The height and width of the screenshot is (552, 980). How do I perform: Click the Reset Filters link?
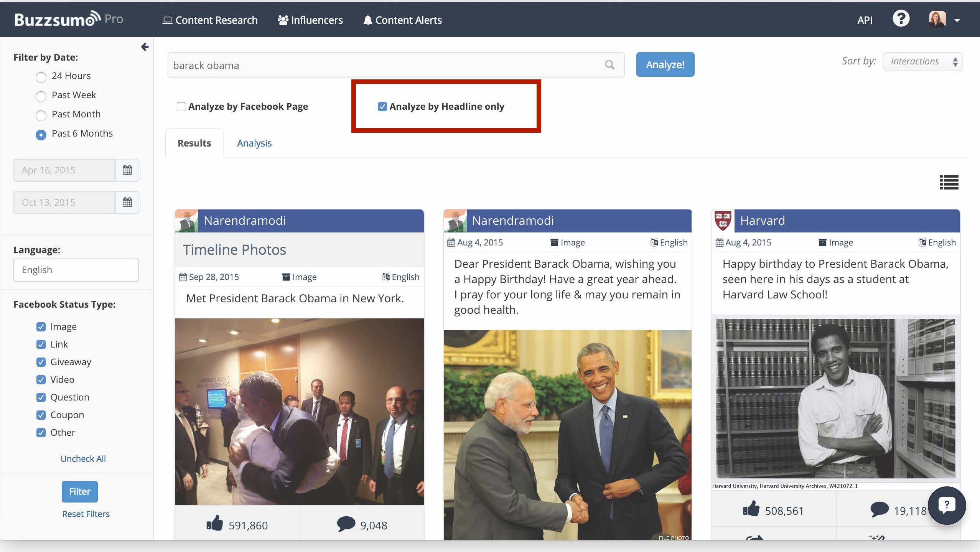click(86, 514)
